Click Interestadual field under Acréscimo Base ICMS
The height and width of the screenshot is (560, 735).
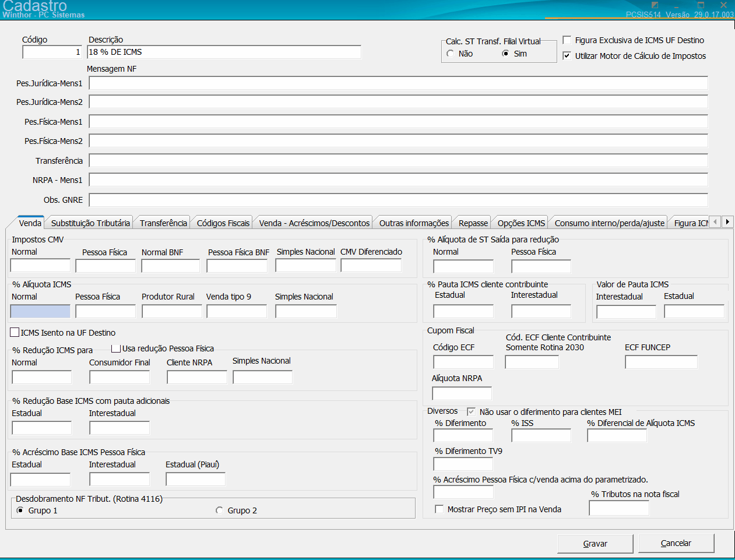[119, 479]
